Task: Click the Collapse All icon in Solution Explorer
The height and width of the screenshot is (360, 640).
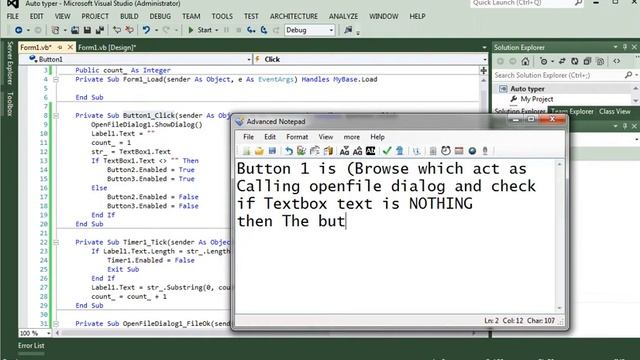Action: [x=587, y=62]
